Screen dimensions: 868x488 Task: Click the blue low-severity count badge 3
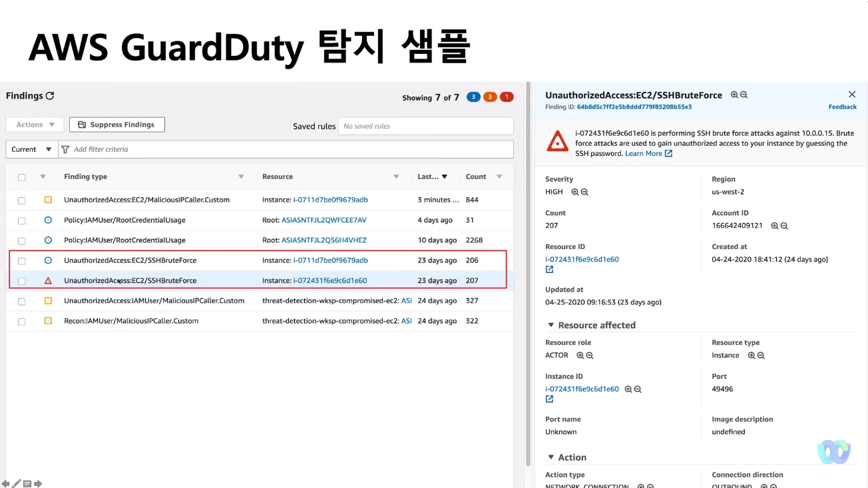[474, 97]
